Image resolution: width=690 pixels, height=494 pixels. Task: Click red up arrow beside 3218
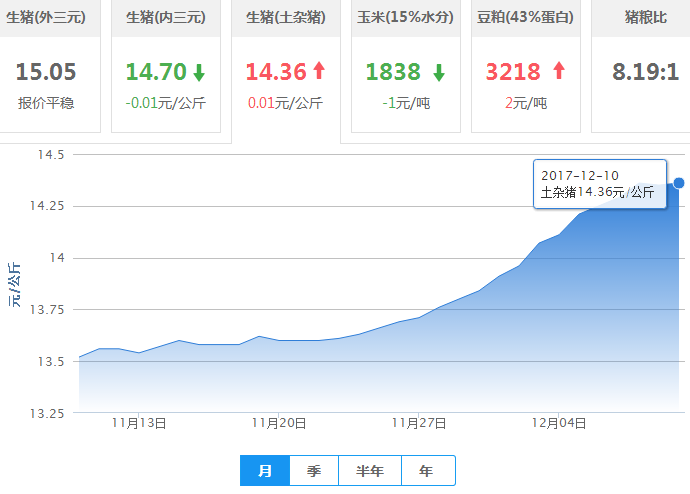(559, 71)
